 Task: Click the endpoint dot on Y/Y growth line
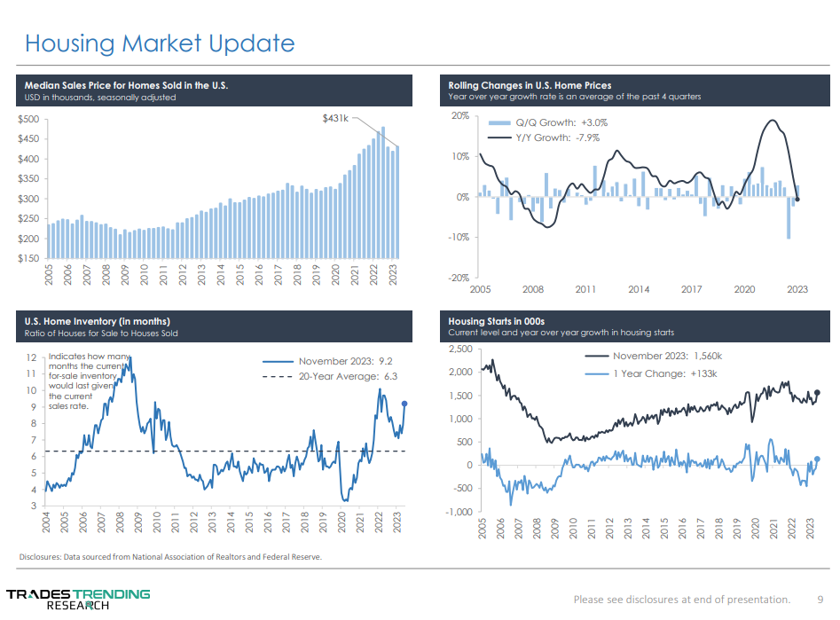click(797, 199)
